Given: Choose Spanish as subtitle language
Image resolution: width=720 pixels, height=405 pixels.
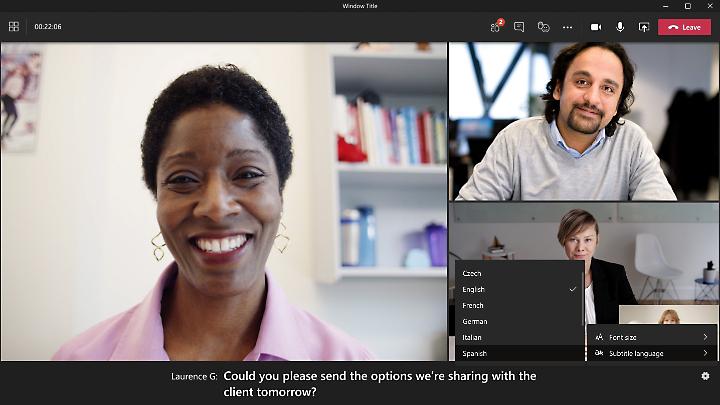Looking at the screenshot, I should (519, 353).
